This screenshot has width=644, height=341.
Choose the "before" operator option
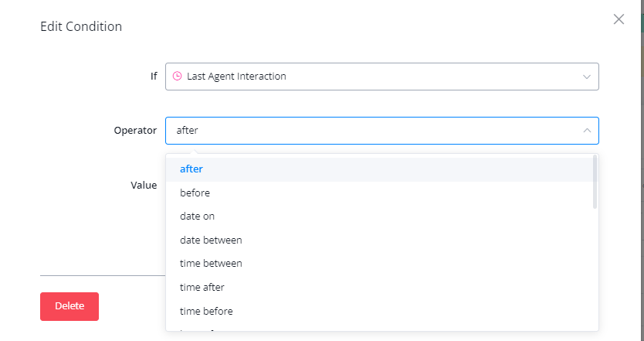pos(195,193)
